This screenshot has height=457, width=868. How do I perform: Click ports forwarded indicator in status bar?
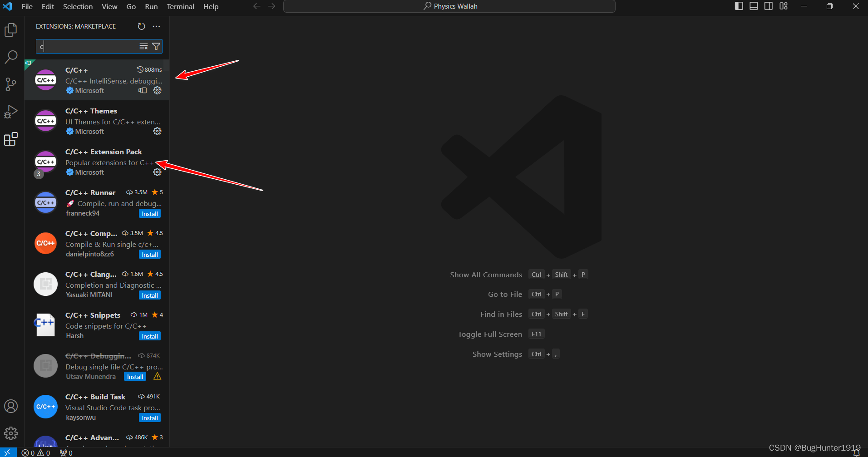(x=66, y=453)
